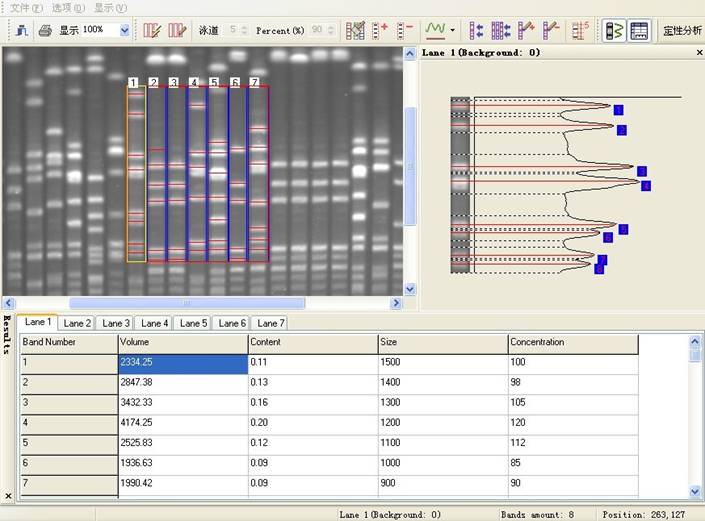Viewport: 705px width, 521px height.
Task: Select the Volume cell 4174.25
Action: click(x=183, y=424)
